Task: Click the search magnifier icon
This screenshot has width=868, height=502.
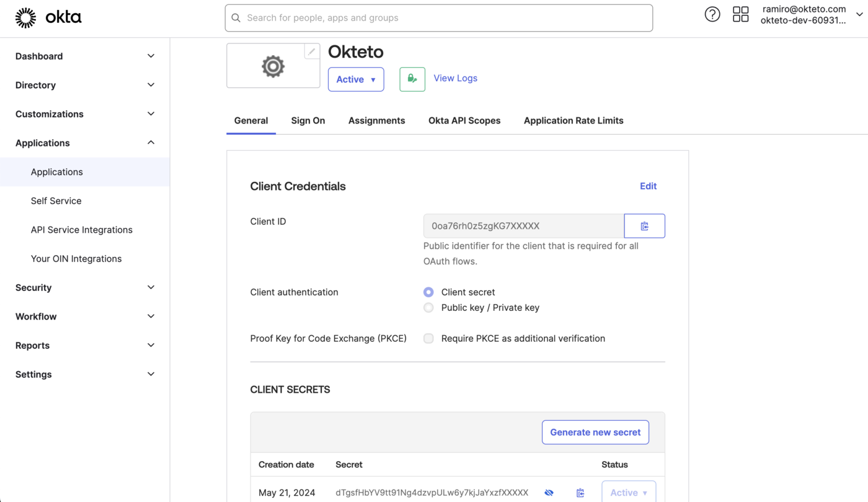Action: click(x=236, y=18)
